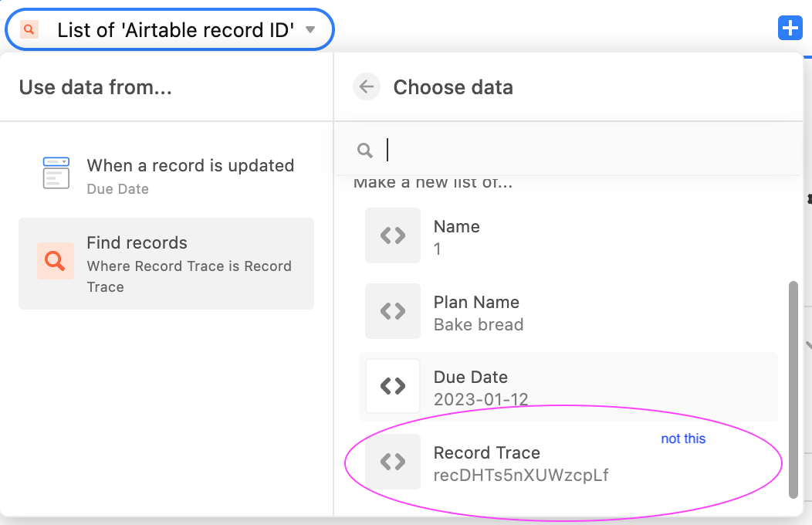Image resolution: width=812 pixels, height=525 pixels.
Task: Focus the Choose data search field
Action: pyautogui.click(x=568, y=150)
